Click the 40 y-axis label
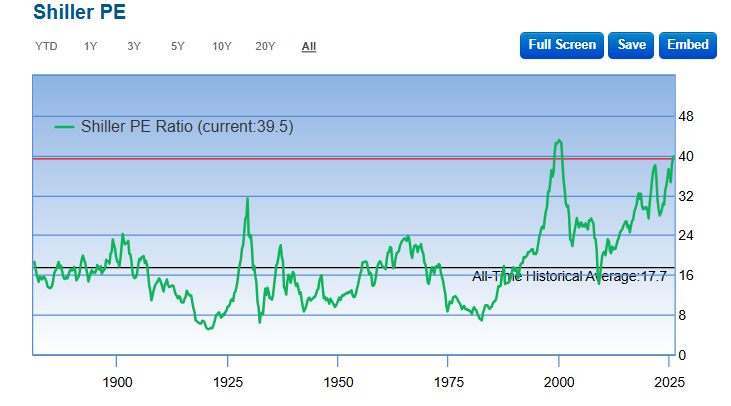 pyautogui.click(x=686, y=156)
